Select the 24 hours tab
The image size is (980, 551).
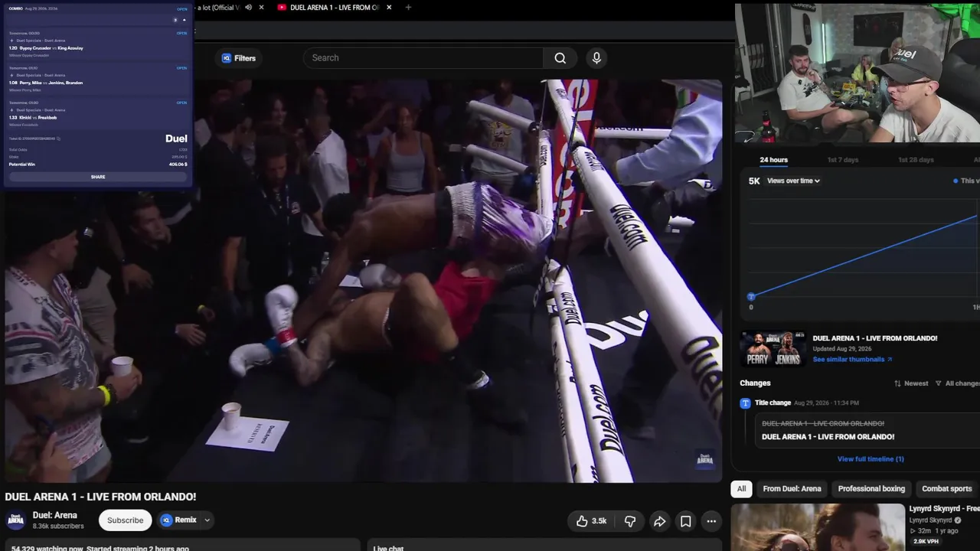coord(773,160)
